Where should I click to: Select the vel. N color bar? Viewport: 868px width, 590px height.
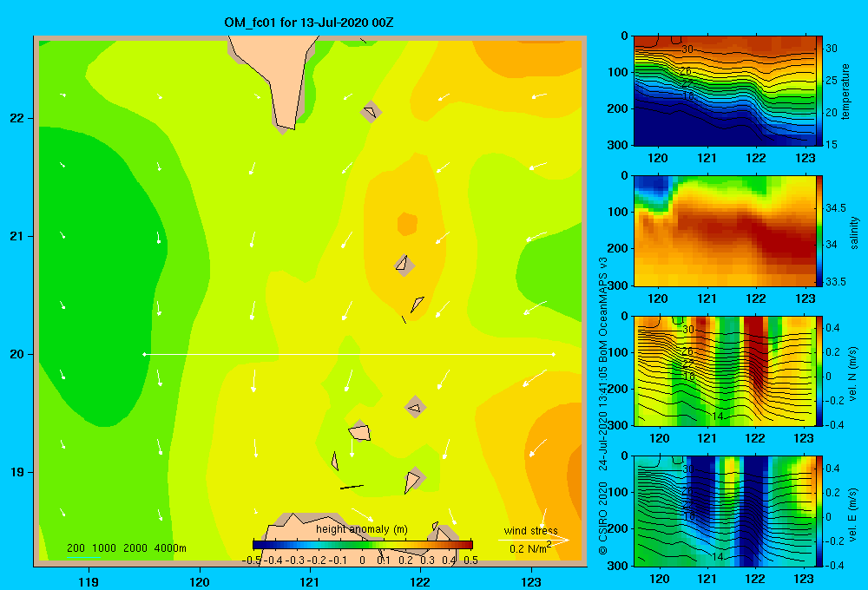coord(819,370)
